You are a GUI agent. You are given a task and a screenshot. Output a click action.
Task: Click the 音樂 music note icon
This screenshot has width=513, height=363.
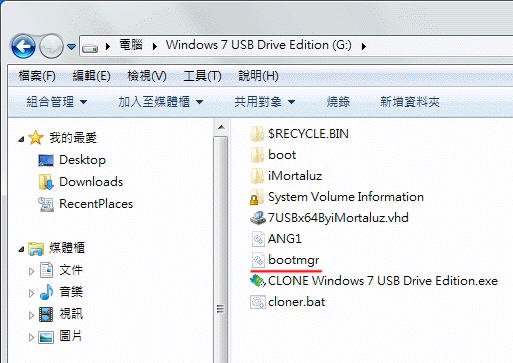(46, 292)
